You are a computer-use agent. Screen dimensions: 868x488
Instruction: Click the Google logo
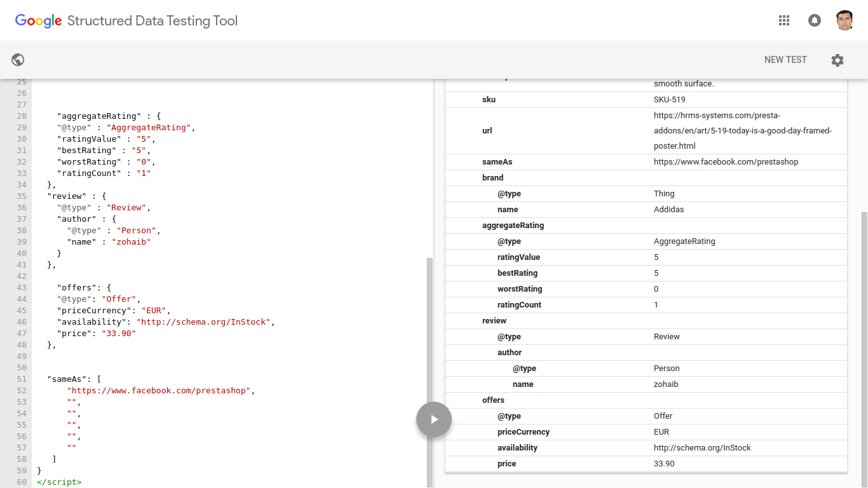[38, 21]
